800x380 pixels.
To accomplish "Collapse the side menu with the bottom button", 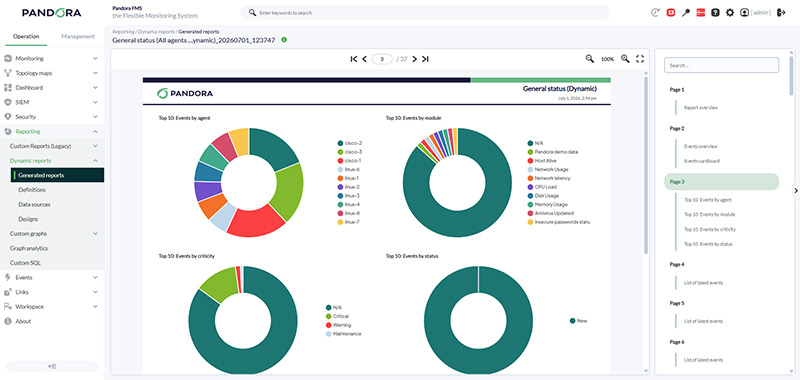I will point(52,366).
